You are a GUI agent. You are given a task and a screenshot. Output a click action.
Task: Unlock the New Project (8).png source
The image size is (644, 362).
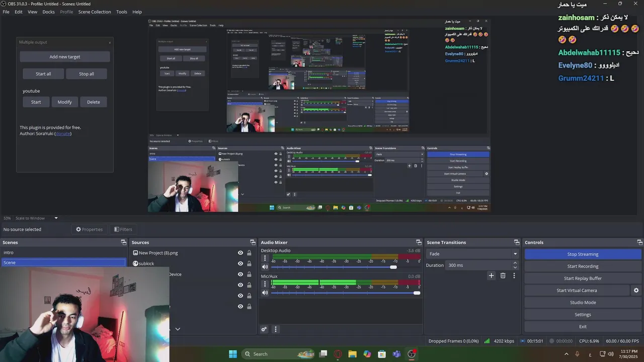pos(249,253)
